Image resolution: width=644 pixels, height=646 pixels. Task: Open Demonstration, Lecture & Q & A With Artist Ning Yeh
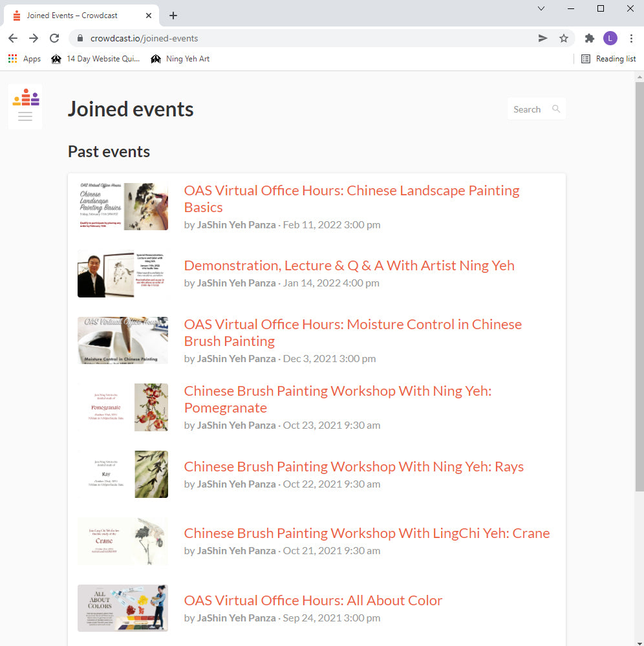click(x=349, y=265)
